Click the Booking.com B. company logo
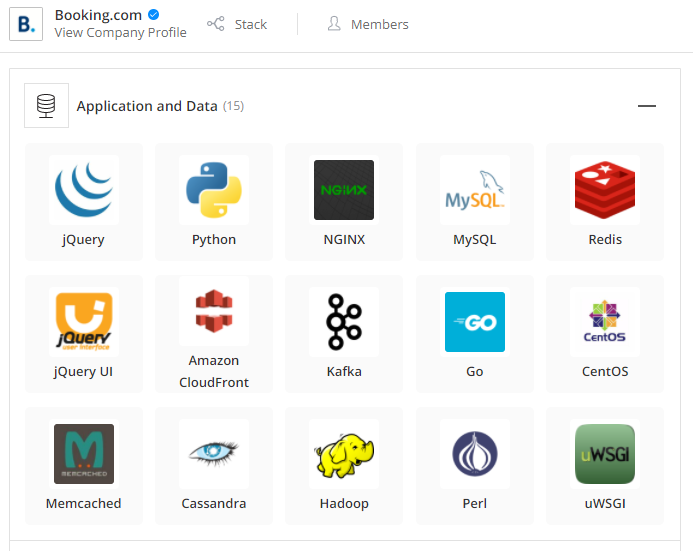Screen dimensions: 693x551 (26, 24)
